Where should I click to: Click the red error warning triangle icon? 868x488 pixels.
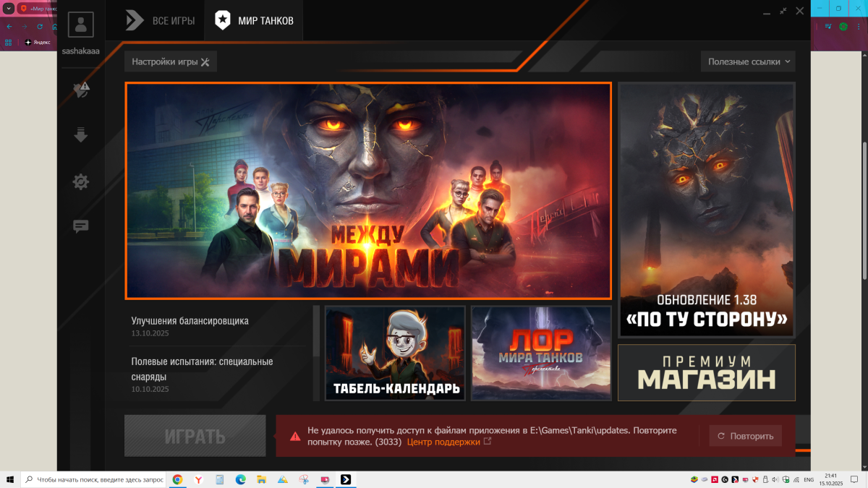(x=295, y=436)
